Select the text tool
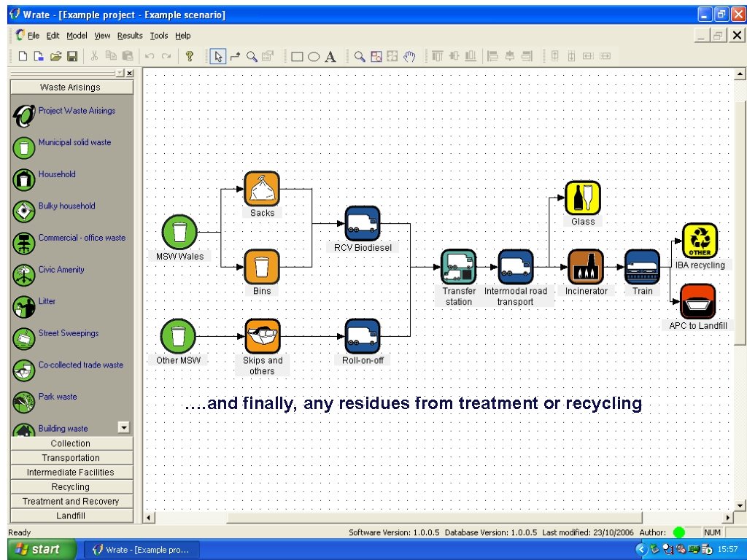Viewport: 747px width, 560px height. point(330,55)
